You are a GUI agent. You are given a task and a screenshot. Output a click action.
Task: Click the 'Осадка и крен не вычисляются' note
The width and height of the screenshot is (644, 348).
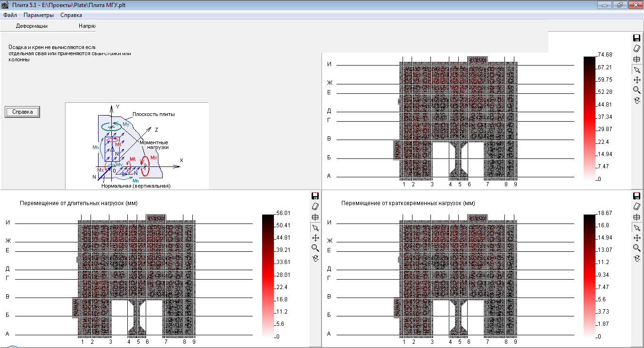[69, 53]
